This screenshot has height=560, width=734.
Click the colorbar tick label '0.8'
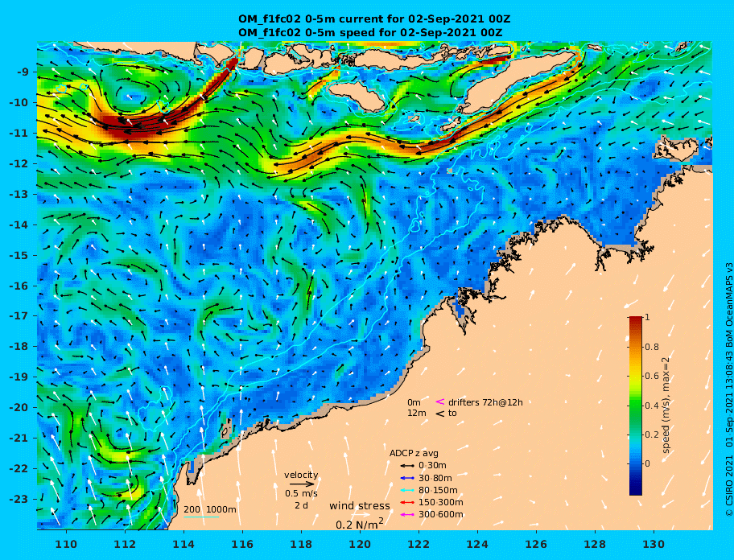click(652, 347)
